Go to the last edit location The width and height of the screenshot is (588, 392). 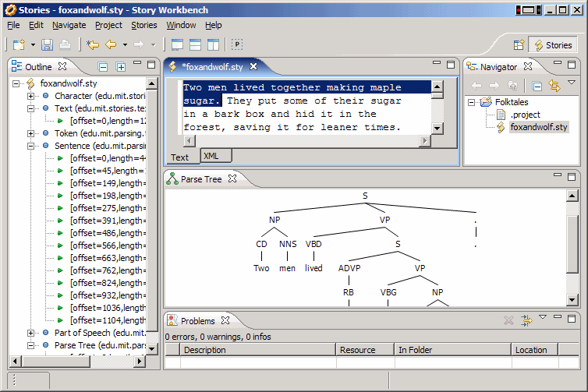[94, 45]
